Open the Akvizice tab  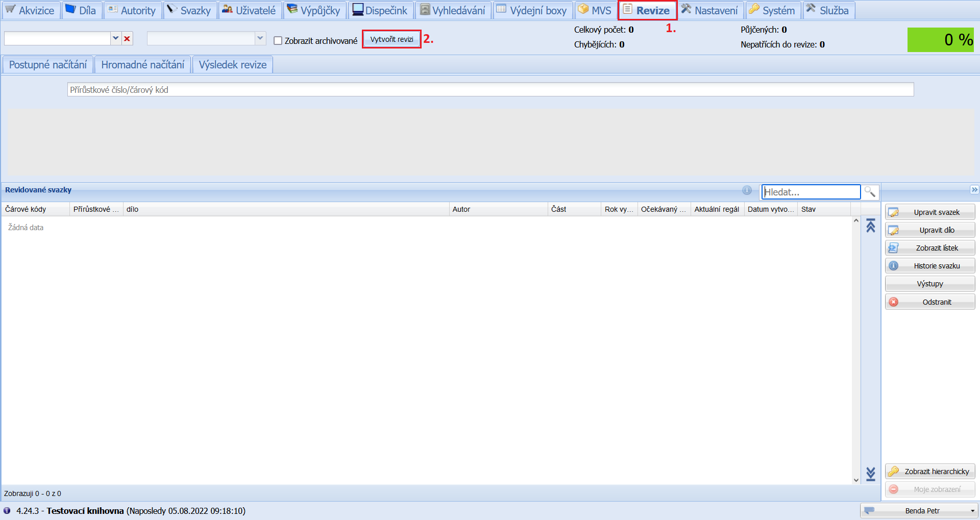[31, 10]
